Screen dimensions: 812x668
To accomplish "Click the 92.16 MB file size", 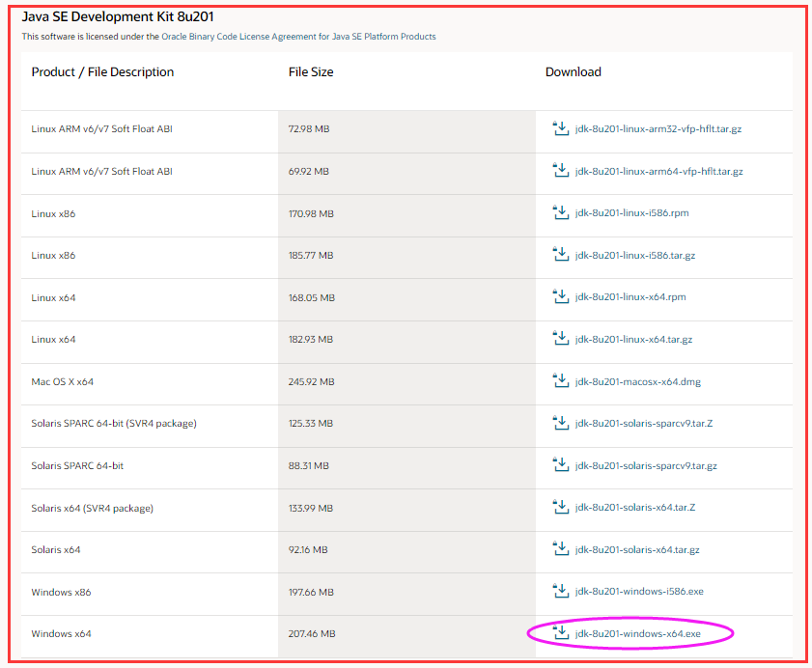I will pos(308,549).
